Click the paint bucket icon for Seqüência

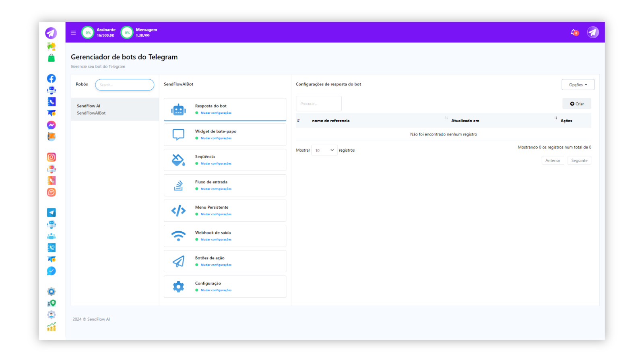178,160
